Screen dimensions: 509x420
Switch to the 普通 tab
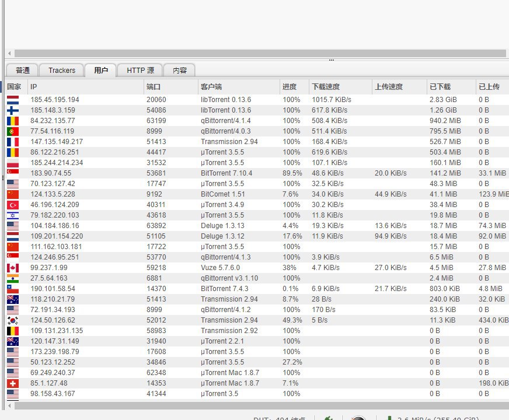point(22,71)
